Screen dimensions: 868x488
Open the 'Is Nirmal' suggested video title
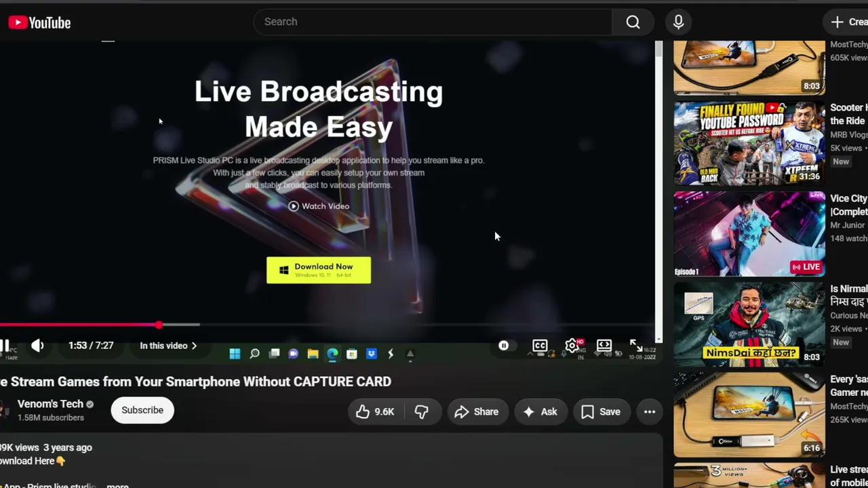tap(849, 295)
